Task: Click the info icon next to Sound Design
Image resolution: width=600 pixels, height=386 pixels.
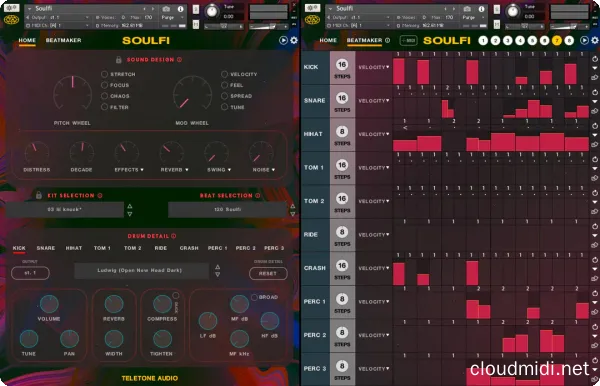Action: click(179, 60)
